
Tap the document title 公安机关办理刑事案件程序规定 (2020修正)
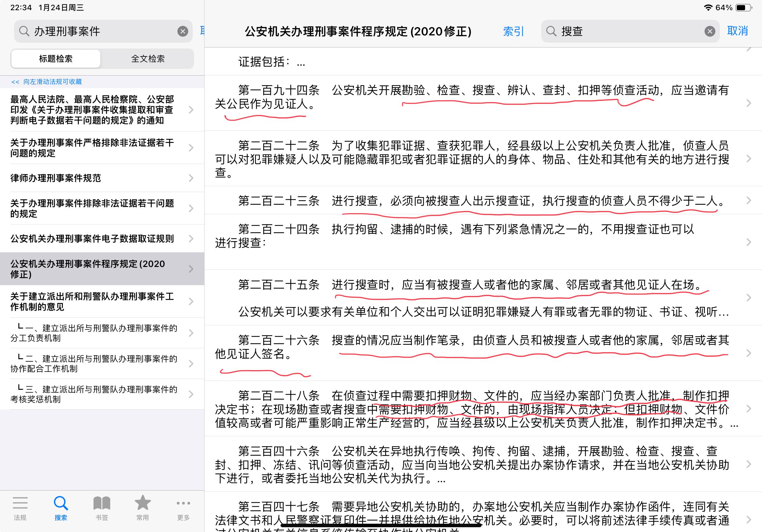(x=358, y=31)
